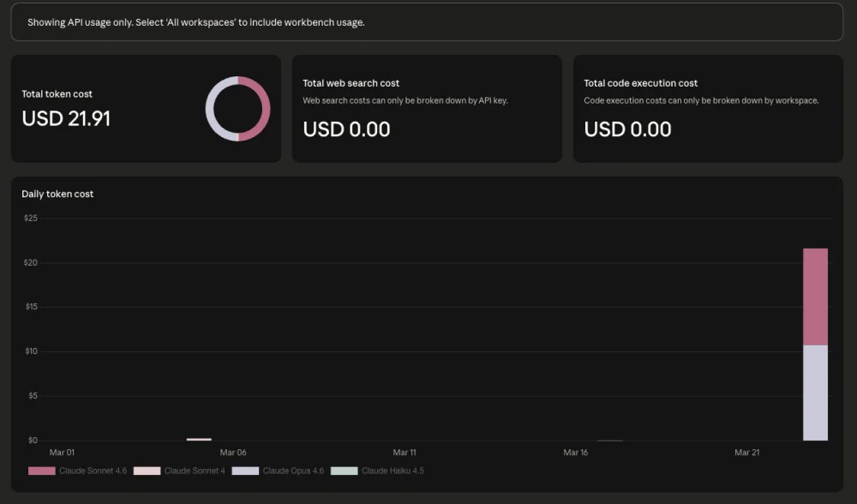The width and height of the screenshot is (857, 504).
Task: Click the USD 21.91 total token cost
Action: (66, 118)
